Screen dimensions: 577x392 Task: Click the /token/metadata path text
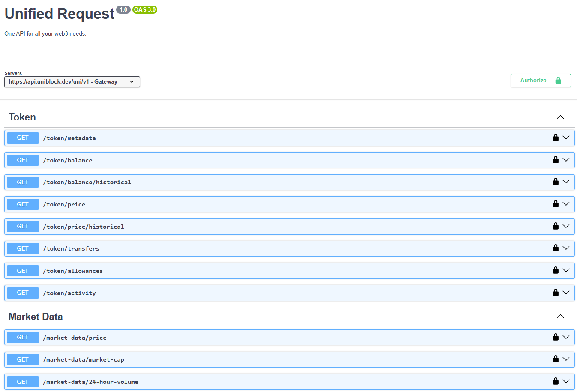(x=69, y=138)
